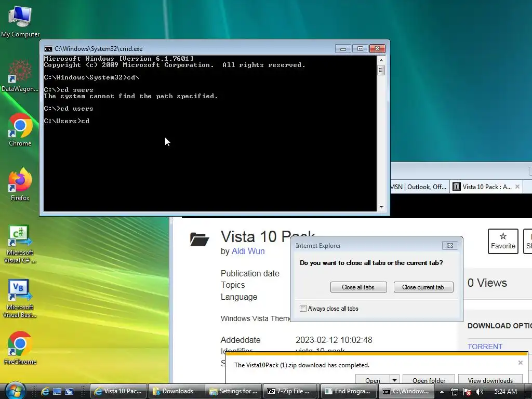Minimize the cmd.exe window
Viewport: 532px width, 399px height.
(343, 49)
